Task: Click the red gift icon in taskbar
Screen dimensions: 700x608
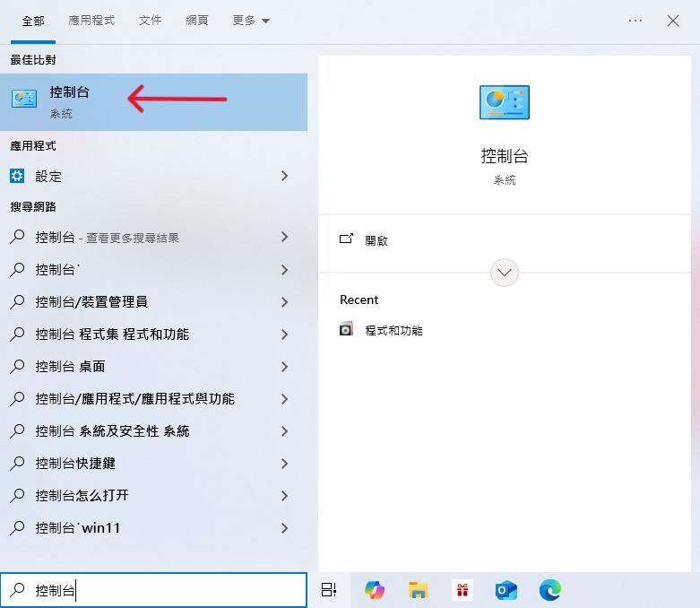Action: click(462, 590)
